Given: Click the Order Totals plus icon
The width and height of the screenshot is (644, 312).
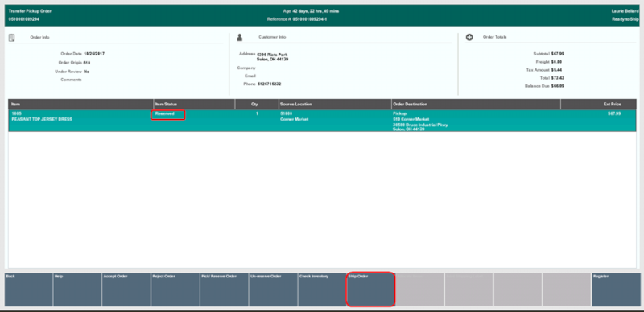Looking at the screenshot, I should click(469, 37).
